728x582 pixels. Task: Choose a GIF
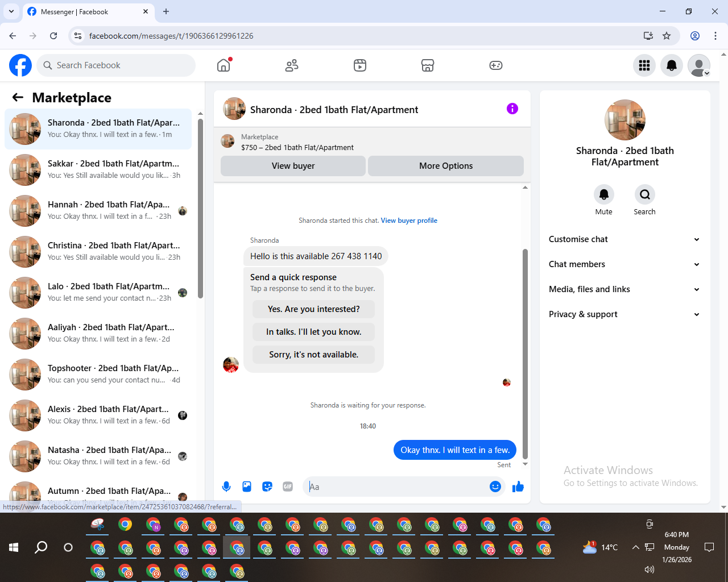tap(288, 487)
